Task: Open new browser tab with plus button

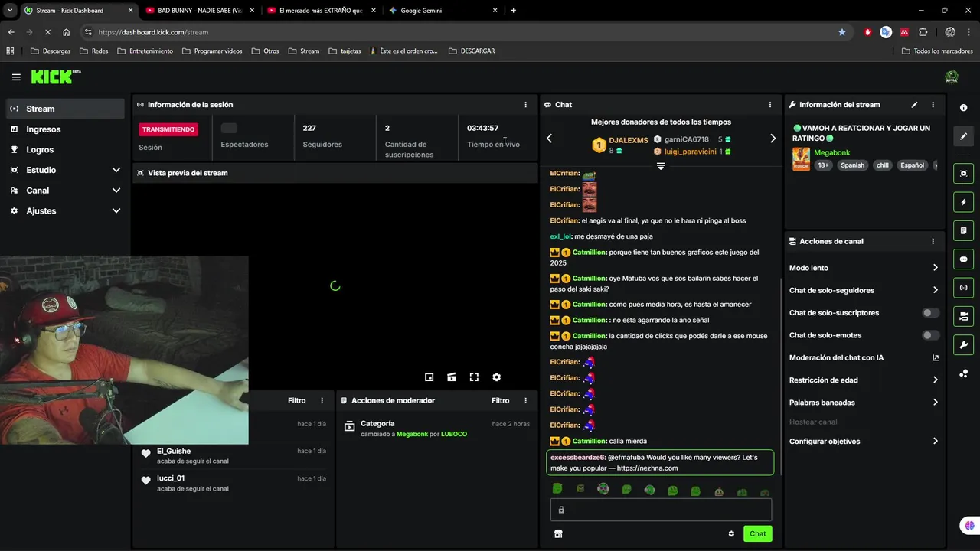Action: point(513,11)
